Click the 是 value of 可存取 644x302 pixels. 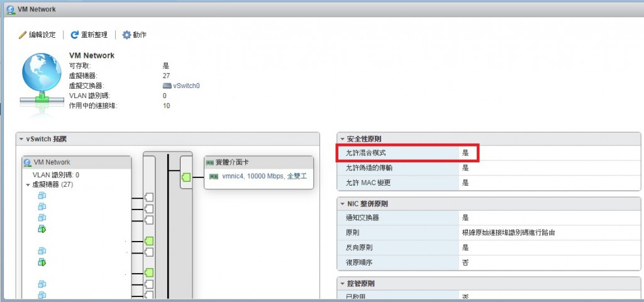[166, 65]
